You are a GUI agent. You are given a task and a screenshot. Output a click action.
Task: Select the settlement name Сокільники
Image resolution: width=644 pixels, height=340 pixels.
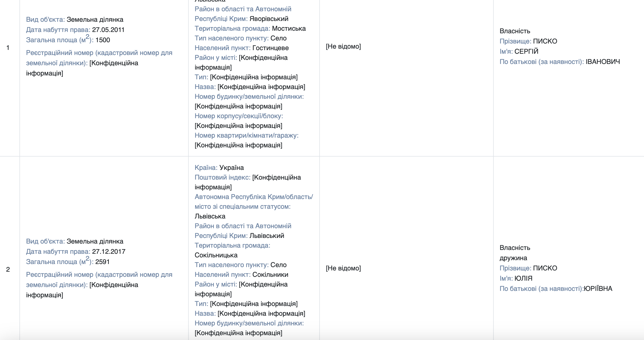pyautogui.click(x=270, y=275)
